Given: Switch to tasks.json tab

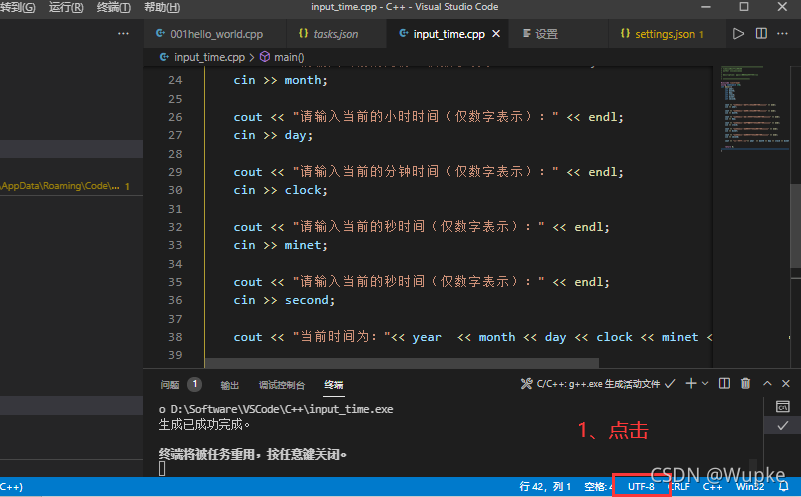Looking at the screenshot, I should (x=335, y=34).
